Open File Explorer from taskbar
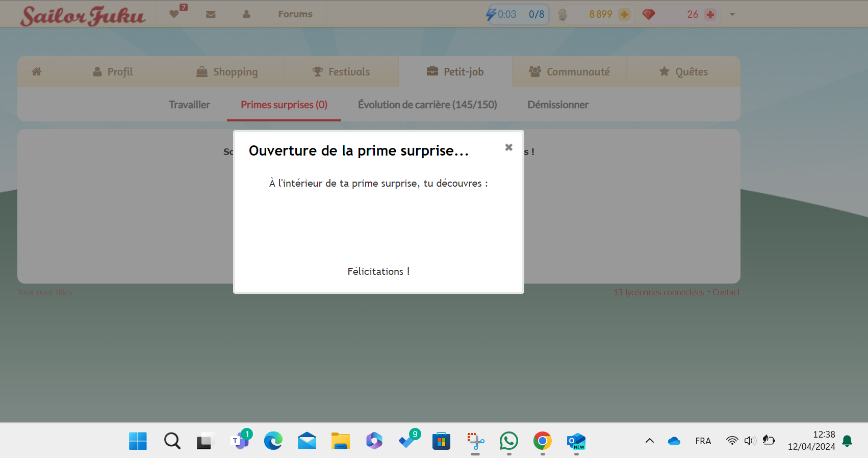868x458 pixels. [340, 441]
